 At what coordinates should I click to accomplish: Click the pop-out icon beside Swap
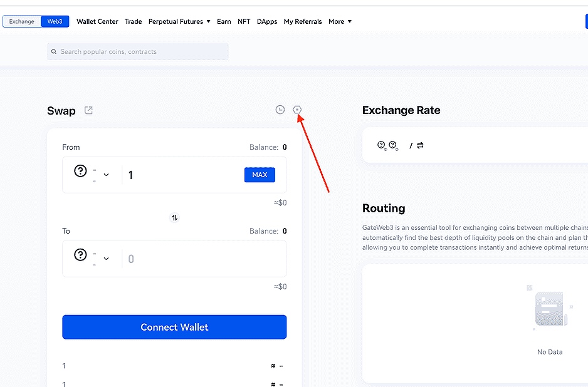(88, 111)
